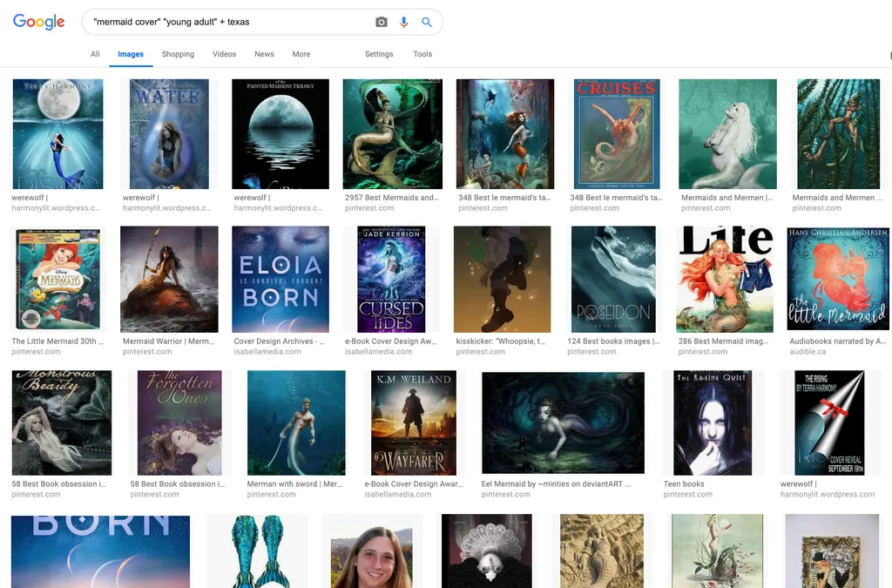This screenshot has height=588, width=892.
Task: Open sand mermaid sculpture image
Action: point(602,551)
